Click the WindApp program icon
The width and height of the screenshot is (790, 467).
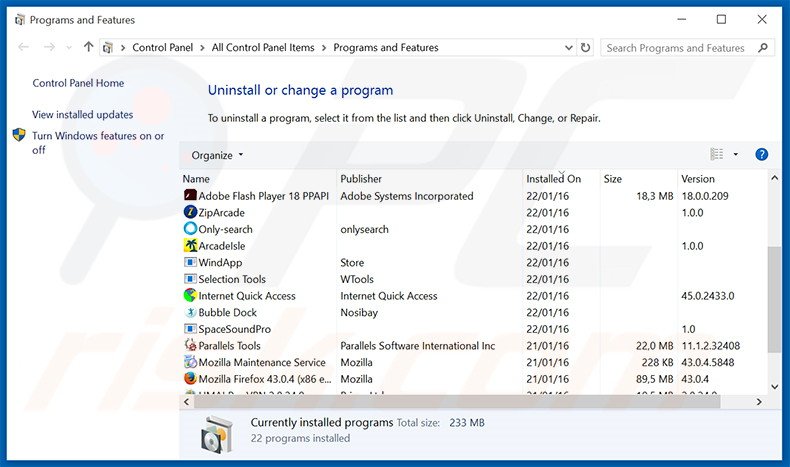(x=190, y=262)
